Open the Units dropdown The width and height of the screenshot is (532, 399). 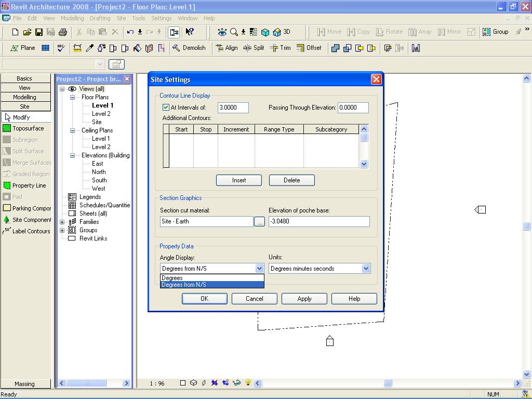pos(366,269)
